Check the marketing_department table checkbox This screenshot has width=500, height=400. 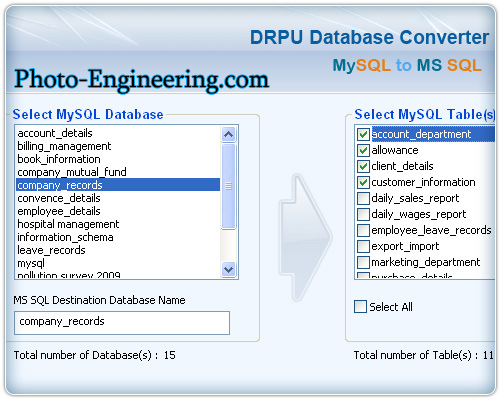click(x=363, y=262)
